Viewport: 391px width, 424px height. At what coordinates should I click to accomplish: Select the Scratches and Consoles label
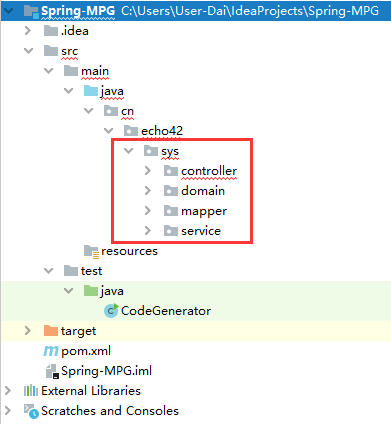[x=110, y=411]
